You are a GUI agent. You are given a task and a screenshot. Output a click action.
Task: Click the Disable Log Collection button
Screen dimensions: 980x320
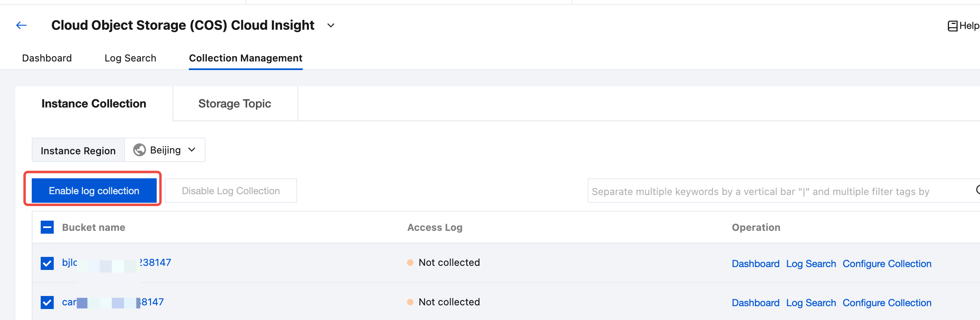point(231,191)
